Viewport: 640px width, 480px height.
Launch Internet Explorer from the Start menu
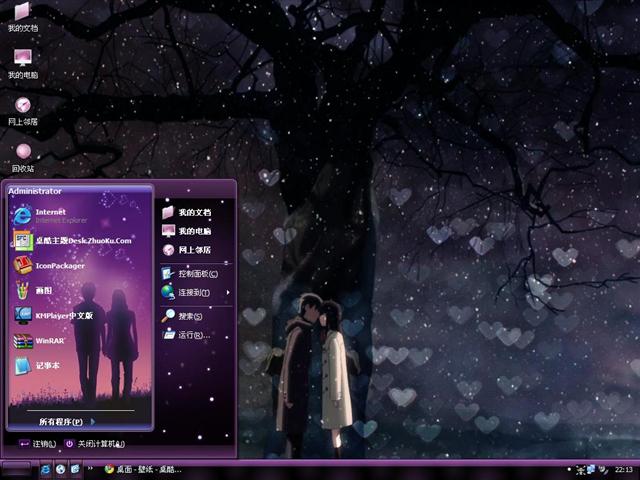point(51,215)
